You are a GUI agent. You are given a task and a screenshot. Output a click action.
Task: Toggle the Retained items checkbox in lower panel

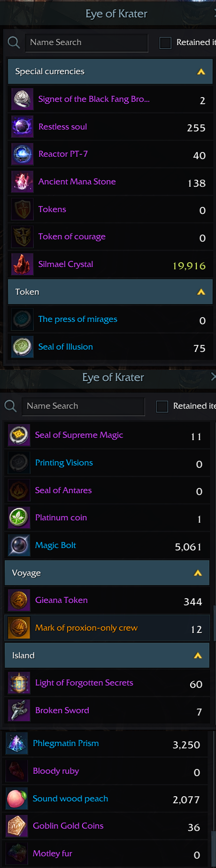[x=162, y=406]
